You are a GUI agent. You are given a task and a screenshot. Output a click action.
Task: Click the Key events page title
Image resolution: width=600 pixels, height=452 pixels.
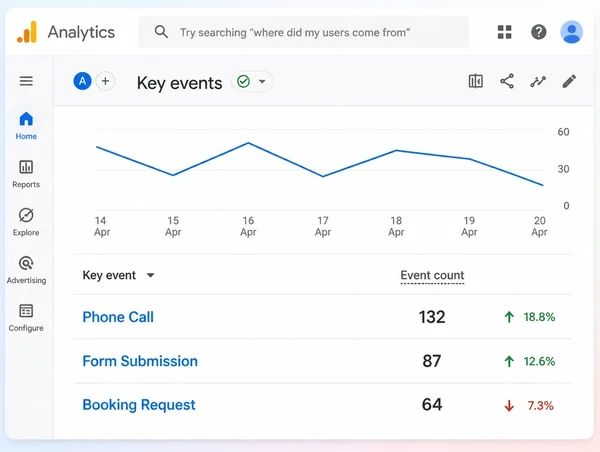[179, 83]
